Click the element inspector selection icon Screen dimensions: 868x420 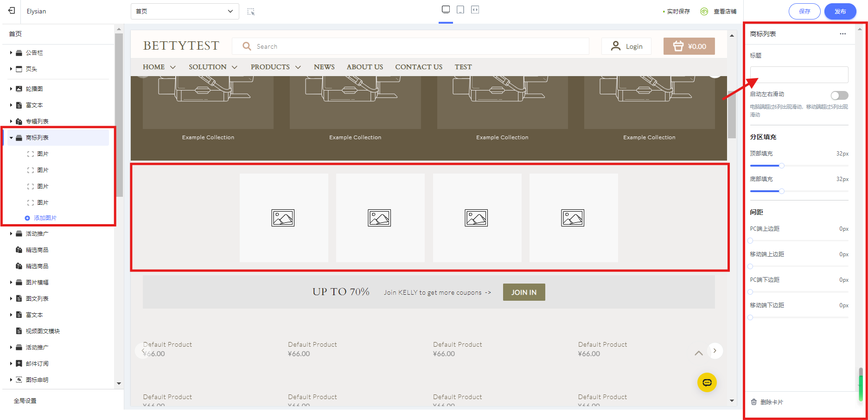click(251, 12)
